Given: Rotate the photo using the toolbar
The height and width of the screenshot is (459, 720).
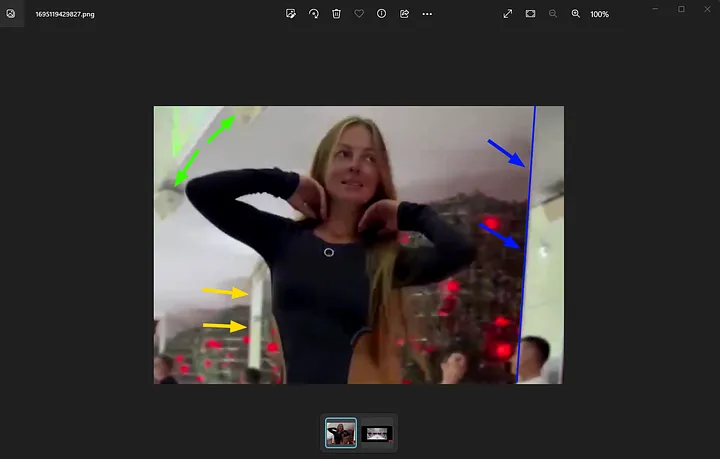Looking at the screenshot, I should 313,14.
